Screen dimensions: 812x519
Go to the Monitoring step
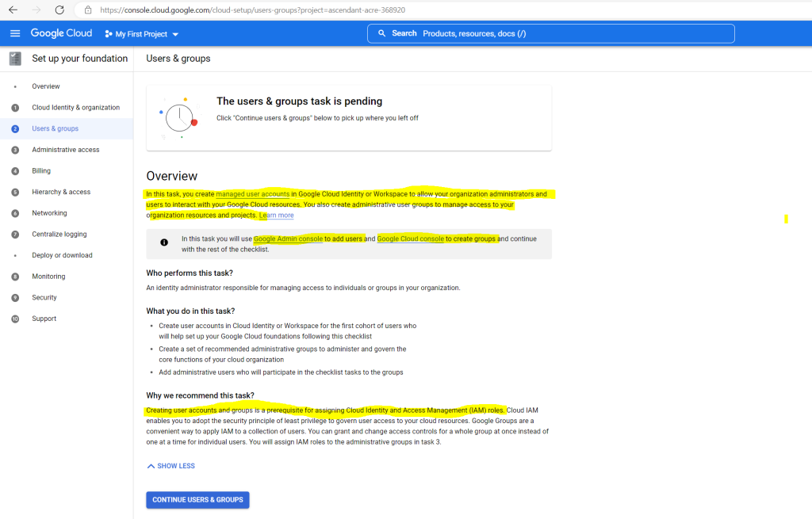(48, 277)
